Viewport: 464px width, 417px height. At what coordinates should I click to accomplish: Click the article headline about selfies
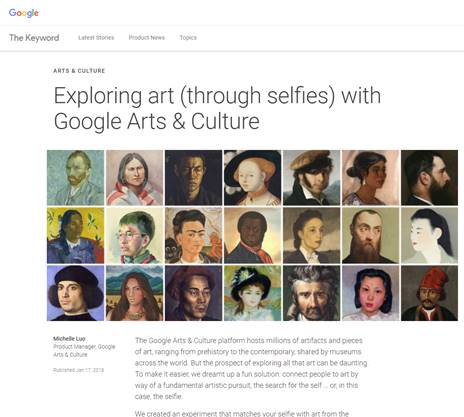pyautogui.click(x=217, y=108)
